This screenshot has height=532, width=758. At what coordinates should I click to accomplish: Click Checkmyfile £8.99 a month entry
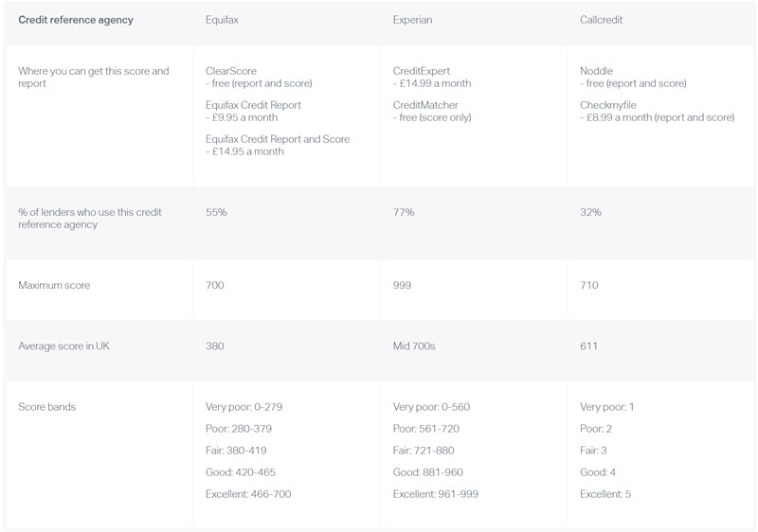tap(657, 111)
